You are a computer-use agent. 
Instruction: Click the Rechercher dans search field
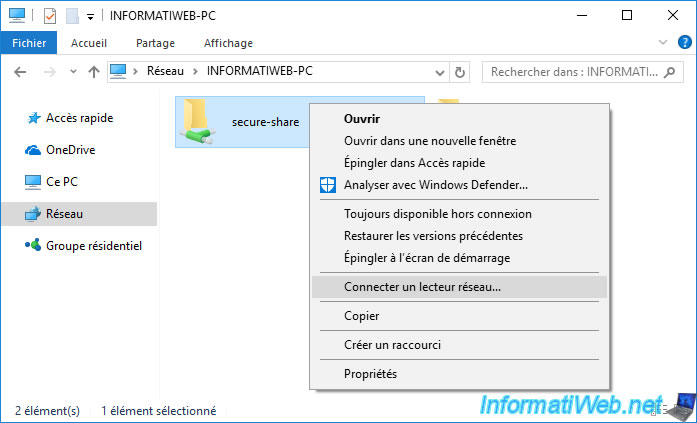573,72
